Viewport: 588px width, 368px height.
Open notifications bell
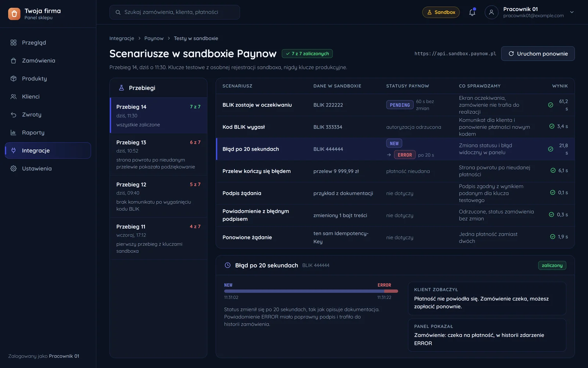pos(472,12)
